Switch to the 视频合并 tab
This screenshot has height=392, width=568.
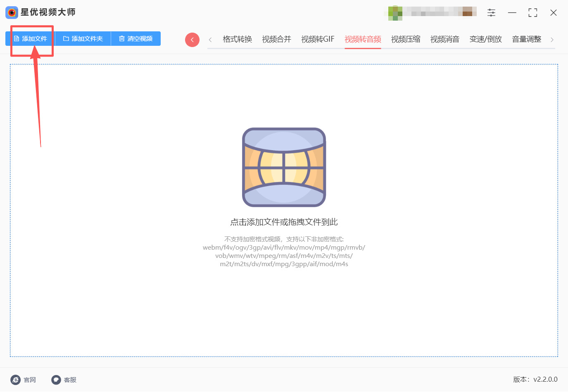(277, 39)
